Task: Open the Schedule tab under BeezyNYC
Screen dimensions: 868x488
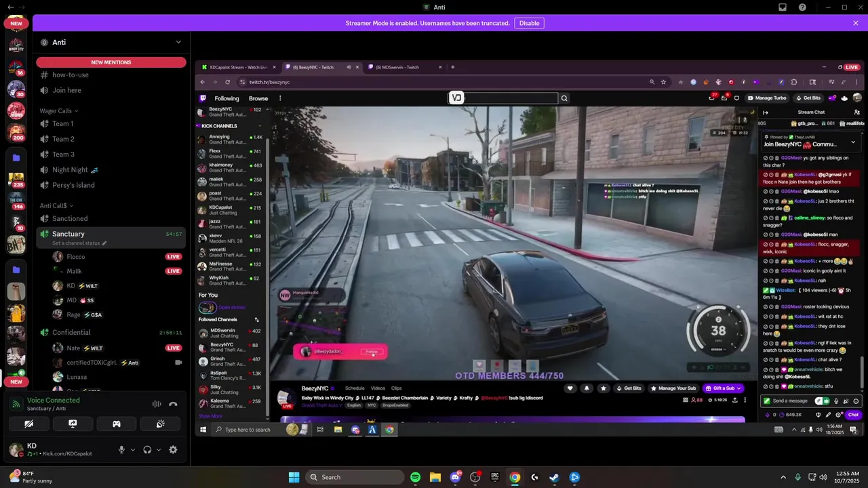Action: (355, 388)
